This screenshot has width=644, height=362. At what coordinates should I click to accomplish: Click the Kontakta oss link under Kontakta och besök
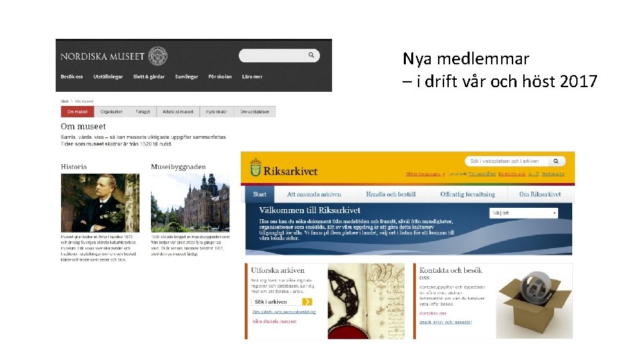tap(433, 313)
